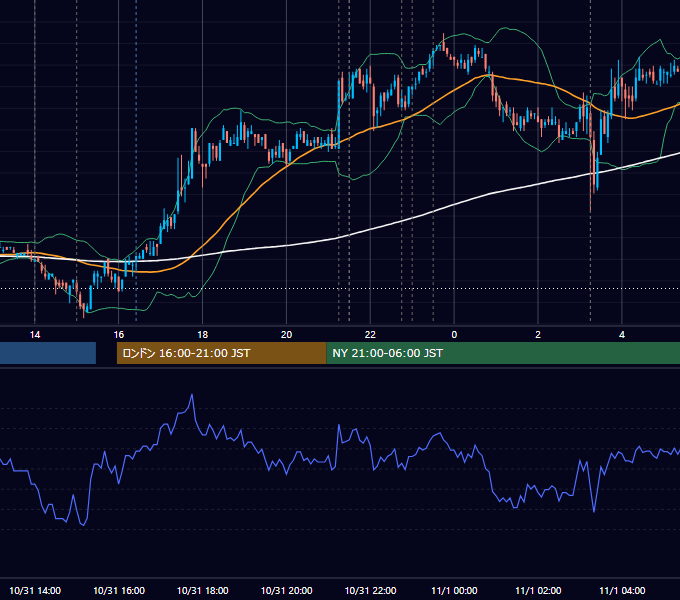Screen dimensions: 680x600
Task: Click the 11/1 00:00 date label
Action: point(454,590)
